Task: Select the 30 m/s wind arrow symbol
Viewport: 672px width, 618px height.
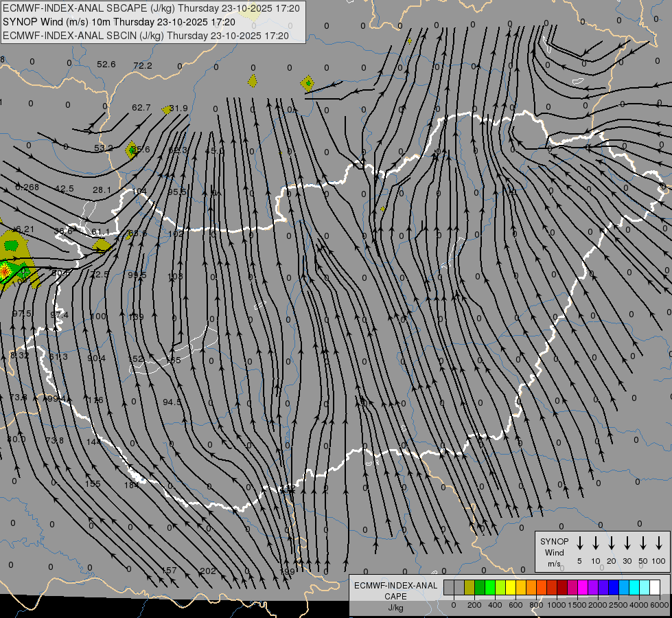Action: (627, 543)
